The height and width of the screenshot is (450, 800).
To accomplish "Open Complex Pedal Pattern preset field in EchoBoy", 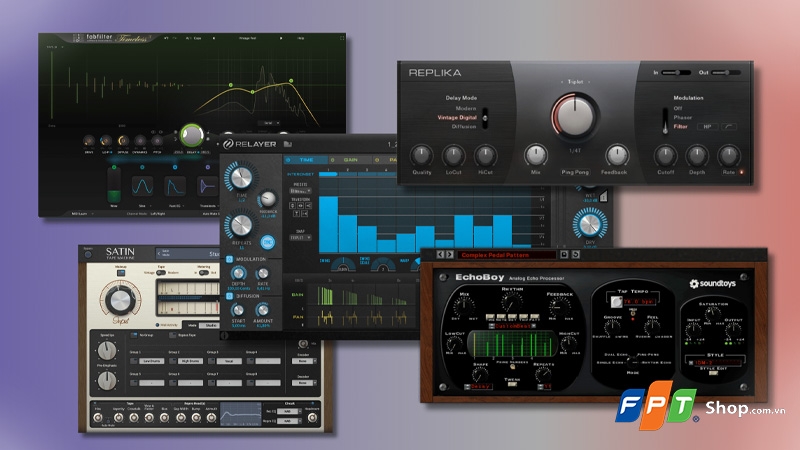I will [x=507, y=255].
